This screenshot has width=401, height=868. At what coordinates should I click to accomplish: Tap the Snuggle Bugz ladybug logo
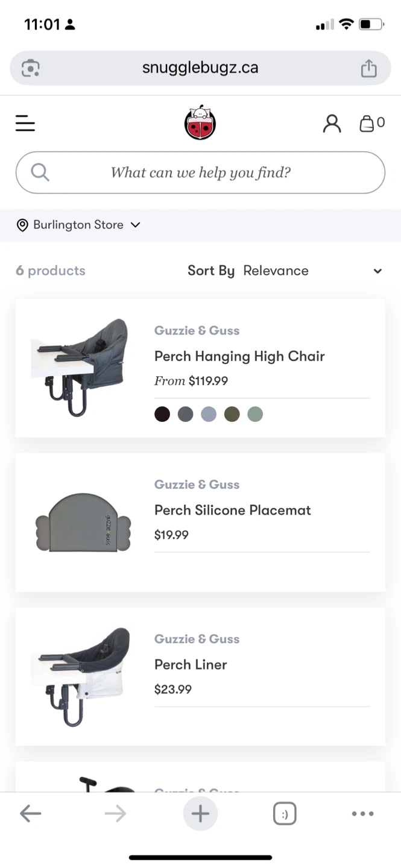[x=200, y=123]
